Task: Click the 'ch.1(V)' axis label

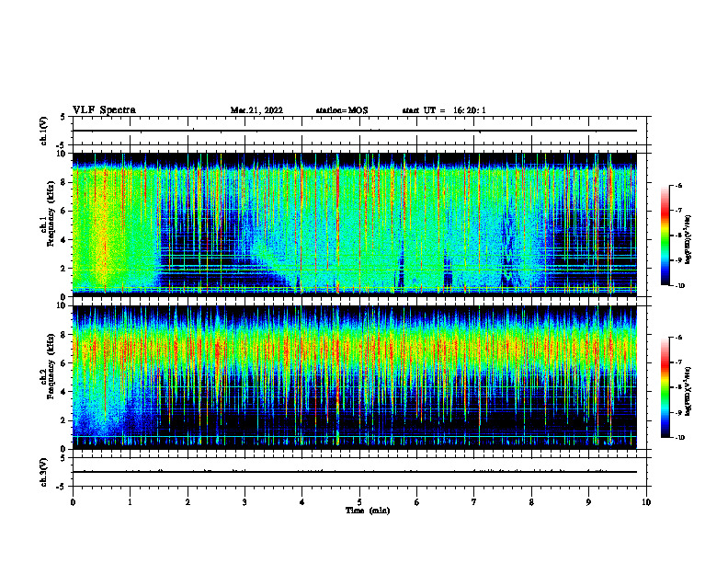Action: click(x=44, y=131)
